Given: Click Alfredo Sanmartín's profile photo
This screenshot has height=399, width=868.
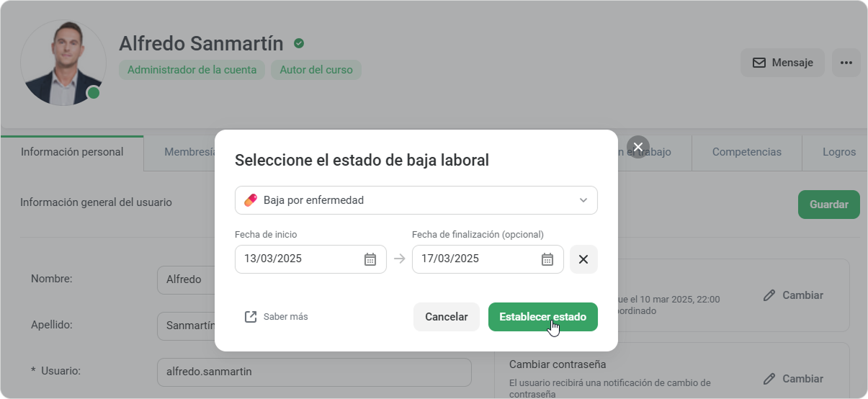Looking at the screenshot, I should pyautogui.click(x=63, y=63).
